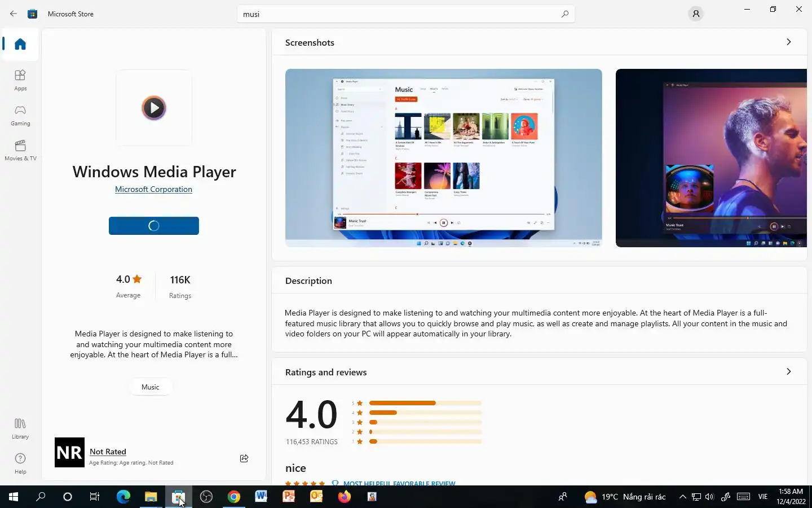Open Microsoft Corporation publisher link
Viewport: 812px width, 508px height.
click(153, 189)
